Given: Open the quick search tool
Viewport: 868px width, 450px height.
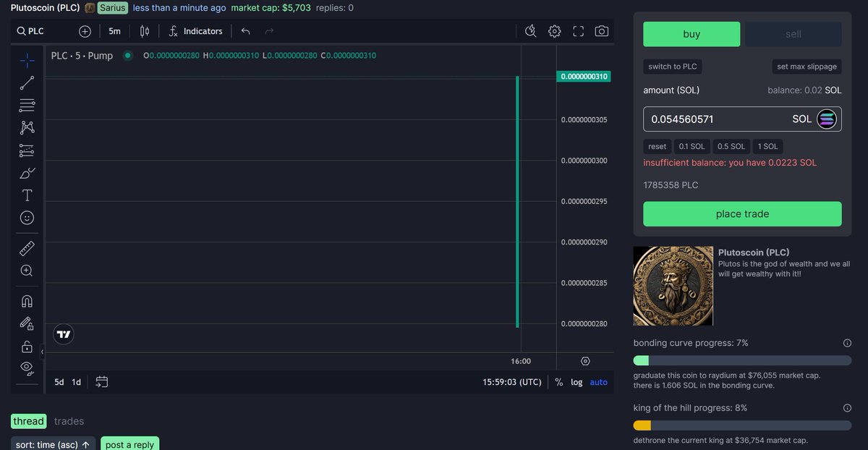Looking at the screenshot, I should click(531, 31).
